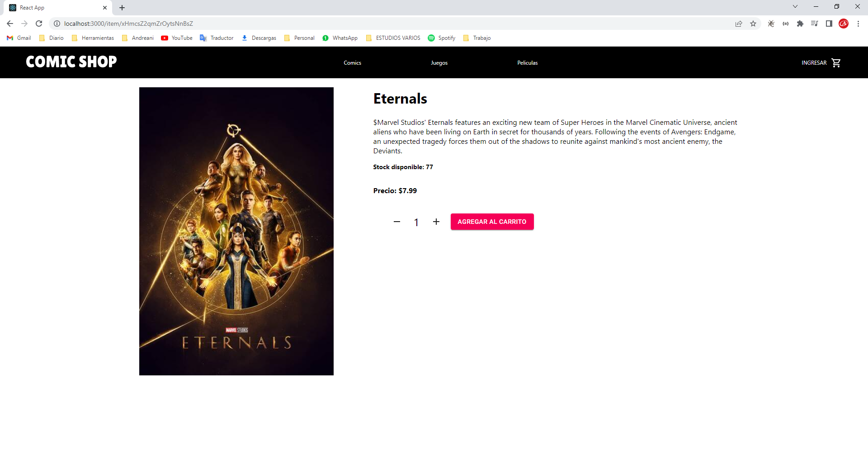
Task: Expand the Herramientas bookmarks folder
Action: coord(93,38)
